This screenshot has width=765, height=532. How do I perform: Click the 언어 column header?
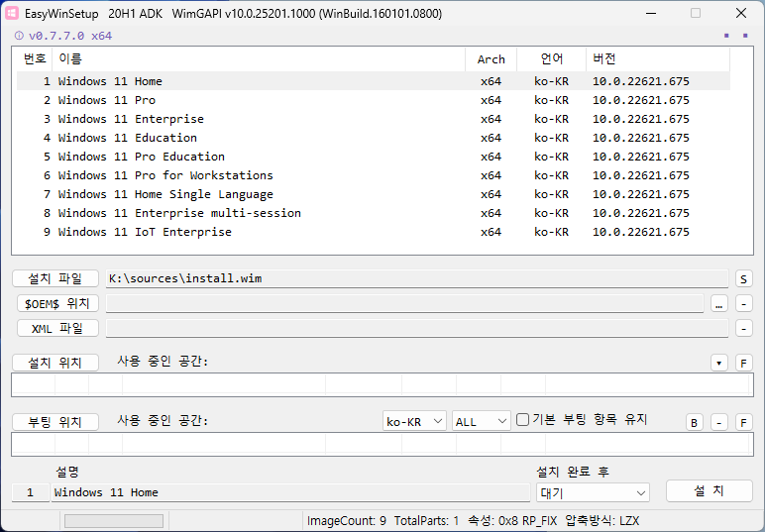click(551, 59)
